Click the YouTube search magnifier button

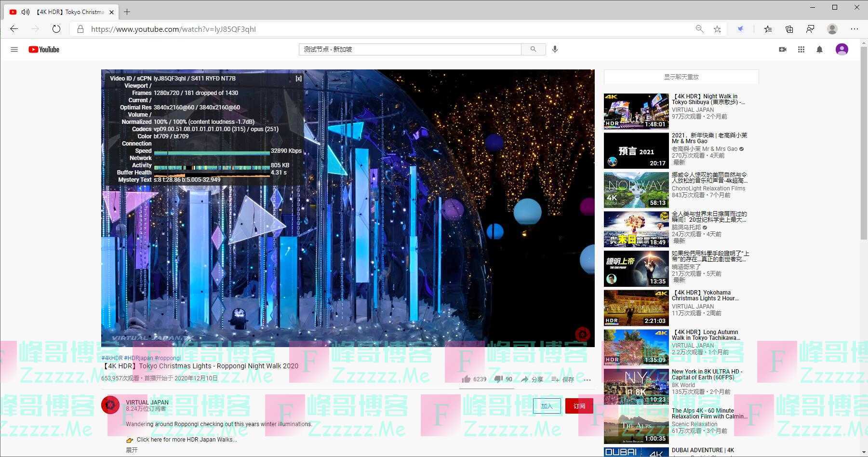coord(533,49)
